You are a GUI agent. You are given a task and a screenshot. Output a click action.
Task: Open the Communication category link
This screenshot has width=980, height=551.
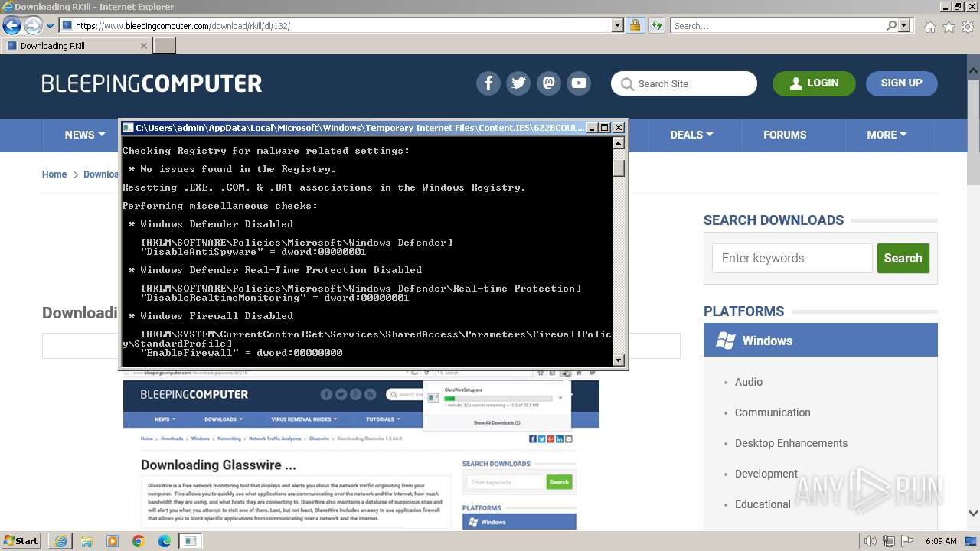(773, 412)
